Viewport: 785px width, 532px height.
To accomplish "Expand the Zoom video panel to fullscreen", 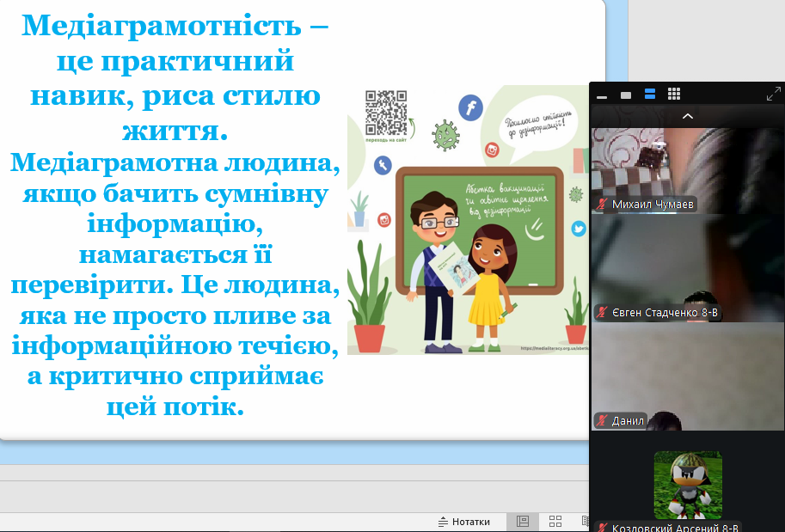I will (773, 95).
